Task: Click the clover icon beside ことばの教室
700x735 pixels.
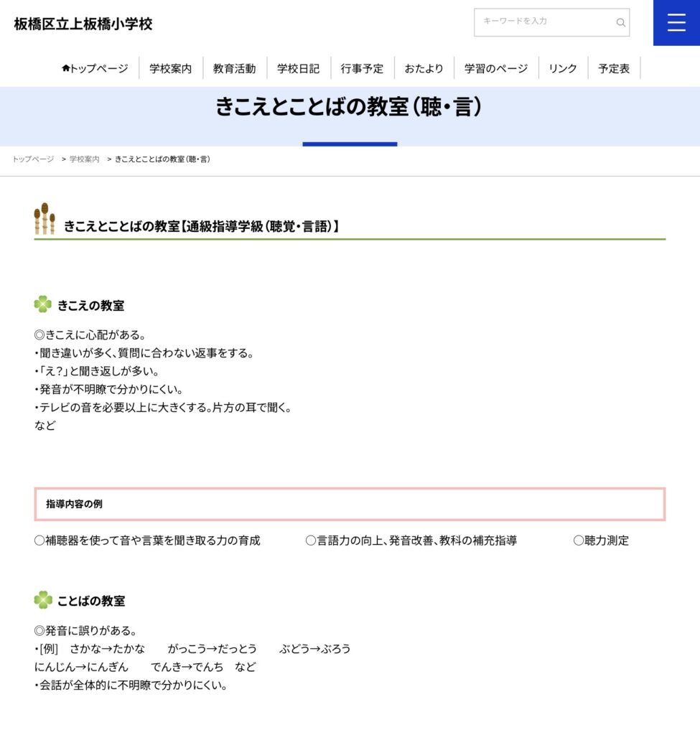Action: coord(43,600)
